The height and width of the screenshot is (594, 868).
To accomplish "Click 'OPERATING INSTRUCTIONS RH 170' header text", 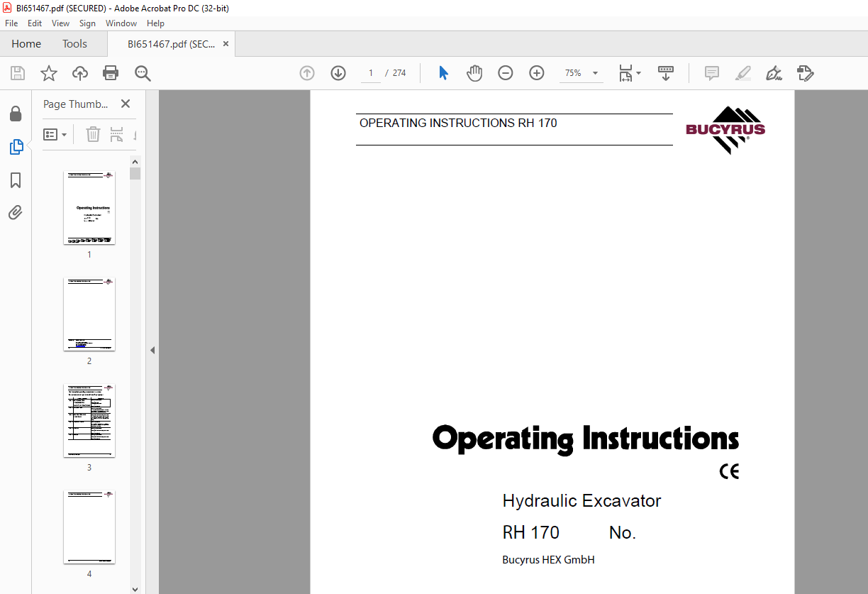I will (x=458, y=123).
